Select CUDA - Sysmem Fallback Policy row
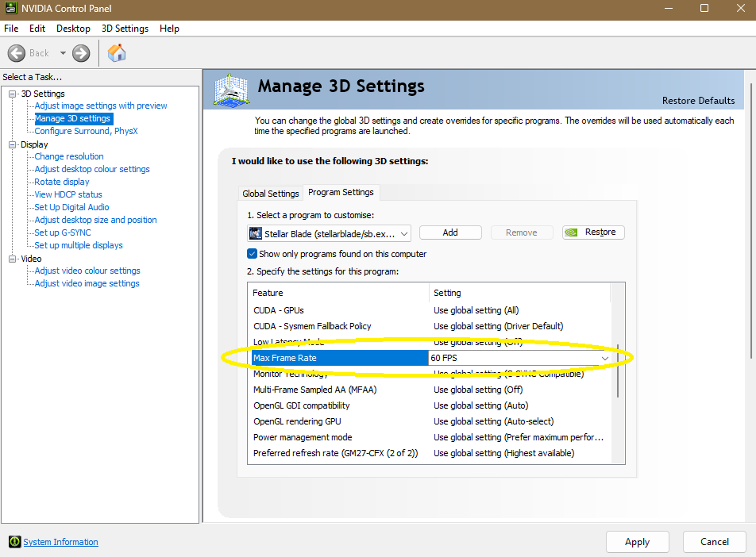 coord(430,326)
